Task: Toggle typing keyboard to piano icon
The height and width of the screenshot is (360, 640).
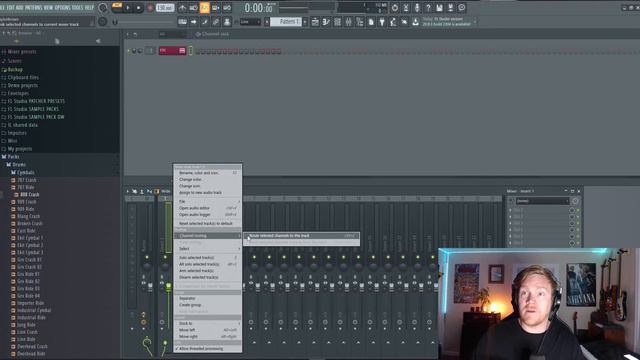Action: [x=182, y=22]
